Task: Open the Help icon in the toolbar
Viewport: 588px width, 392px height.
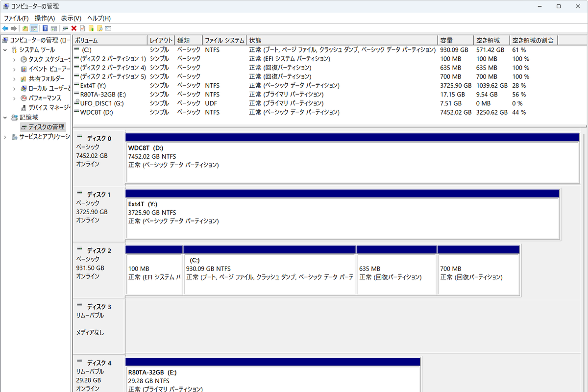Action: [45, 28]
